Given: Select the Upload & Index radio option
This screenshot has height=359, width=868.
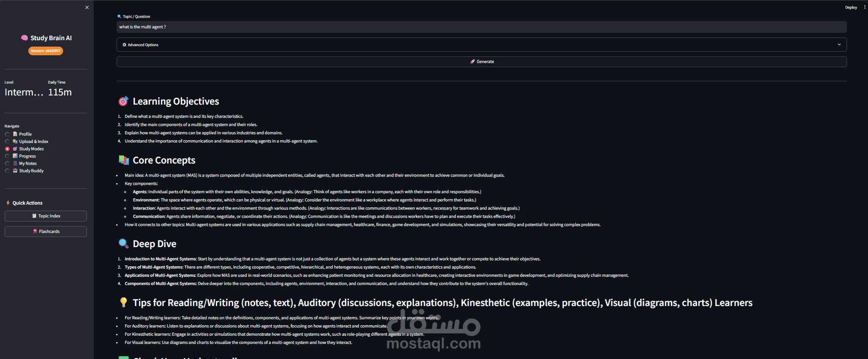Looking at the screenshot, I should point(7,142).
